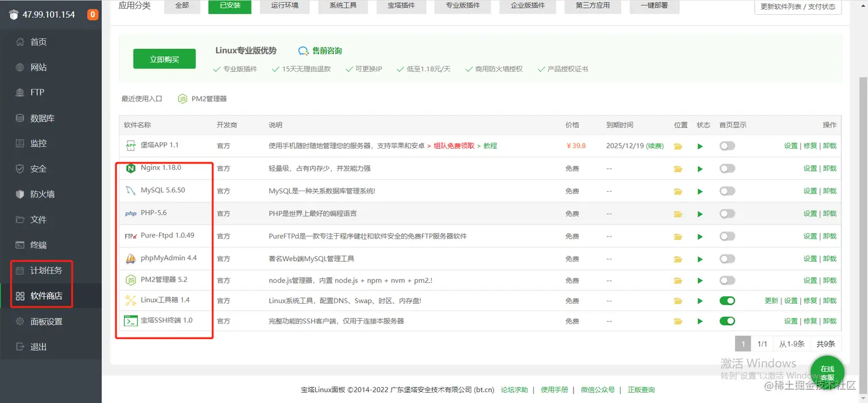The width and height of the screenshot is (868, 403).
Task: Click the green status arrow for MySQL 5.6.50
Action: coord(700,191)
